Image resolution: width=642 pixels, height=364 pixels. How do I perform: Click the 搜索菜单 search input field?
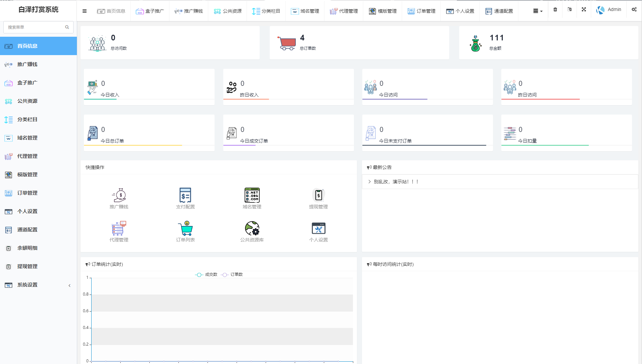[35, 27]
